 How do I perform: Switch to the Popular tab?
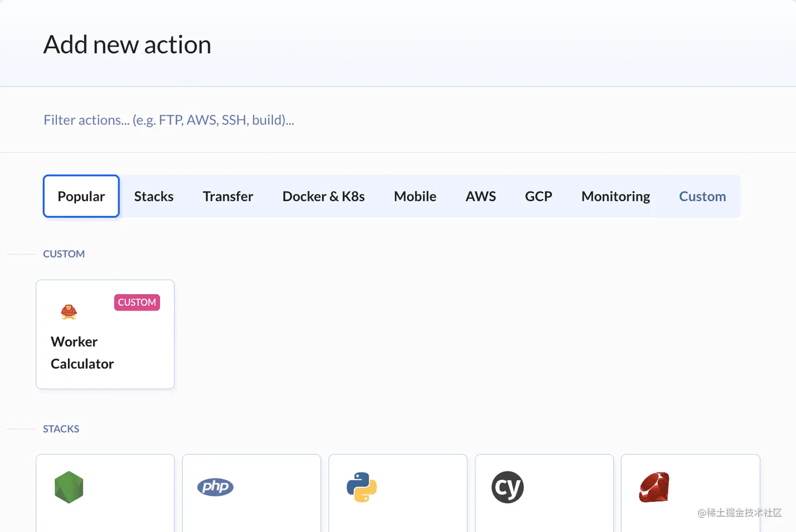coord(81,196)
